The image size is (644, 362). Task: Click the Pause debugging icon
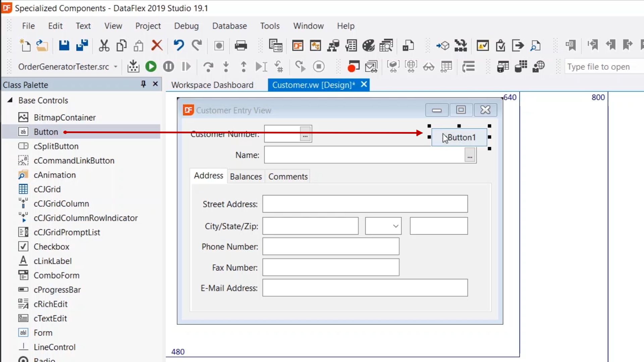point(168,67)
